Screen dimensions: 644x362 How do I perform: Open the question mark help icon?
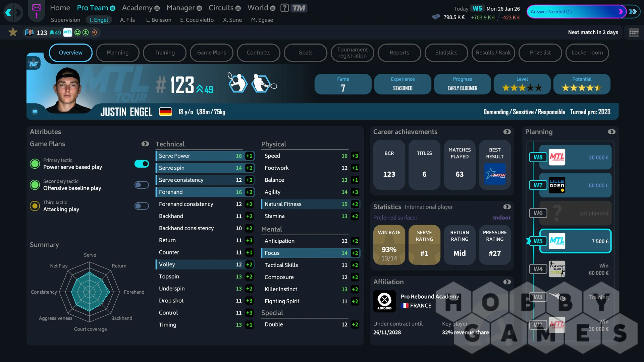pyautogui.click(x=284, y=8)
